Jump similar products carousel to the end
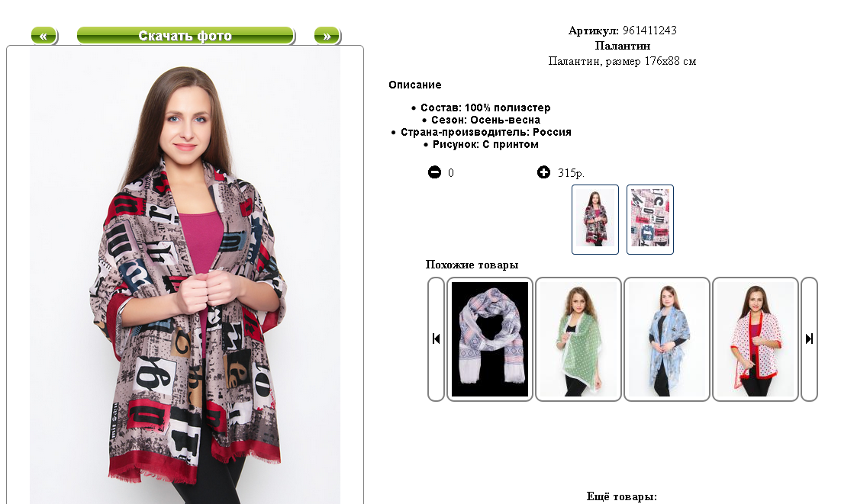This screenshot has height=504, width=841. (809, 339)
